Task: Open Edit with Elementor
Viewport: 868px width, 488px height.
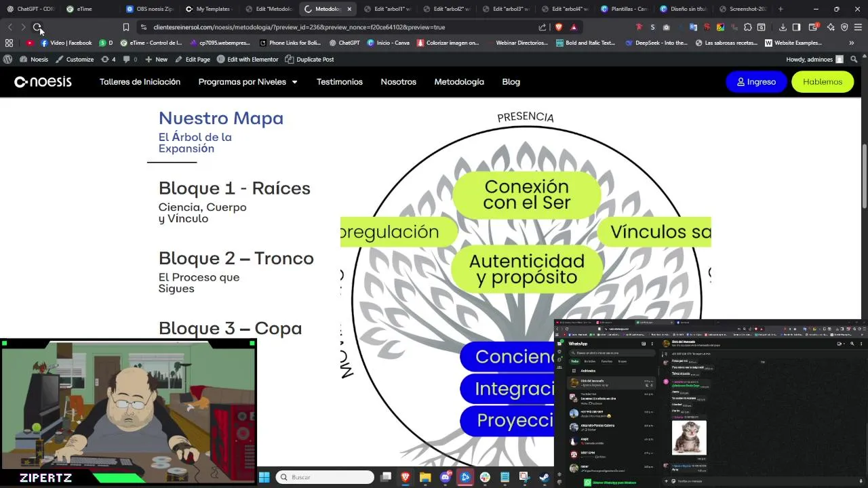Action: (248, 59)
